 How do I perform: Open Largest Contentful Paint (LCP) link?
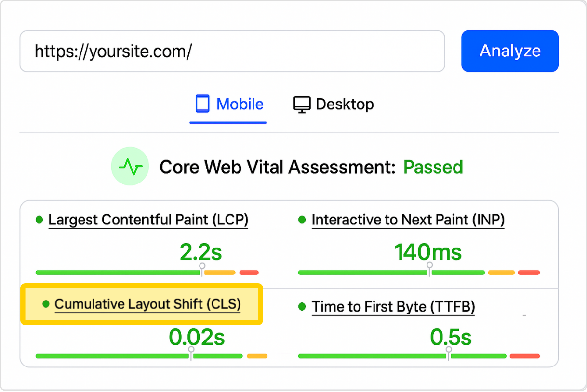point(148,220)
